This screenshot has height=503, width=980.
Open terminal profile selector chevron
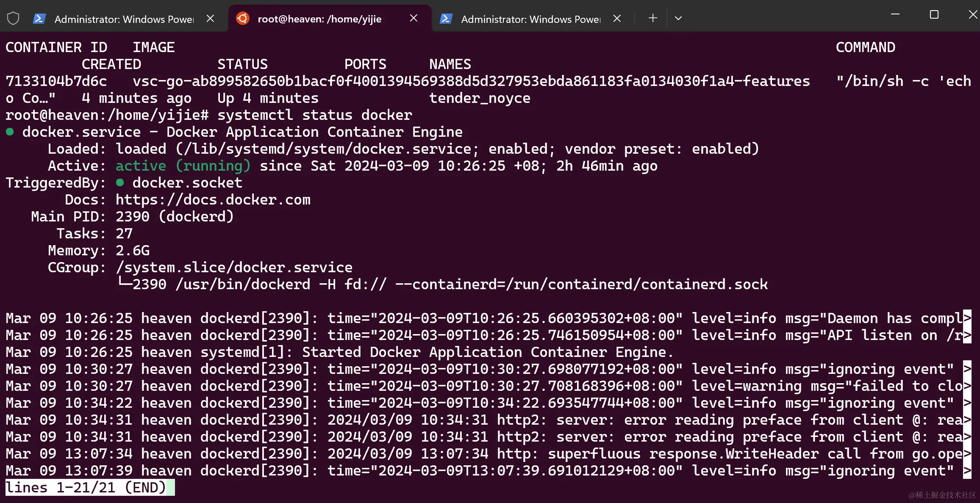tap(678, 18)
